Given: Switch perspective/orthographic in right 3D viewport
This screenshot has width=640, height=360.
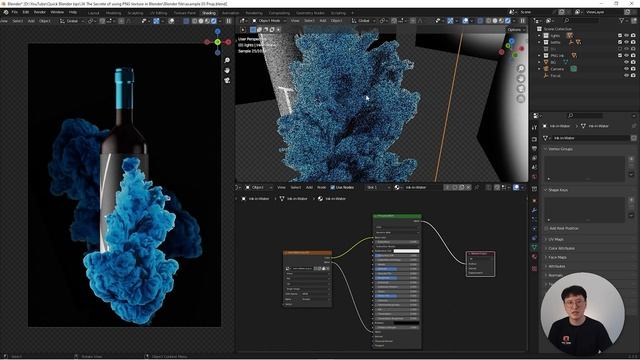Looking at the screenshot, I should coord(521,99).
